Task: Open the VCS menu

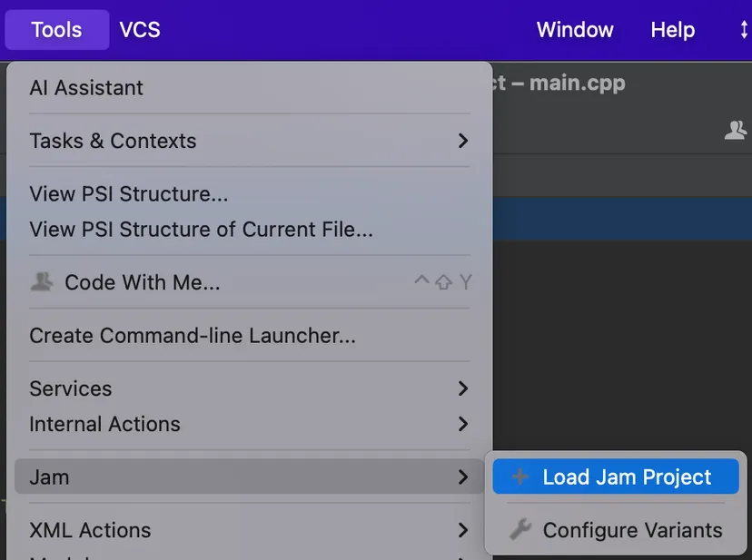Action: coord(140,30)
